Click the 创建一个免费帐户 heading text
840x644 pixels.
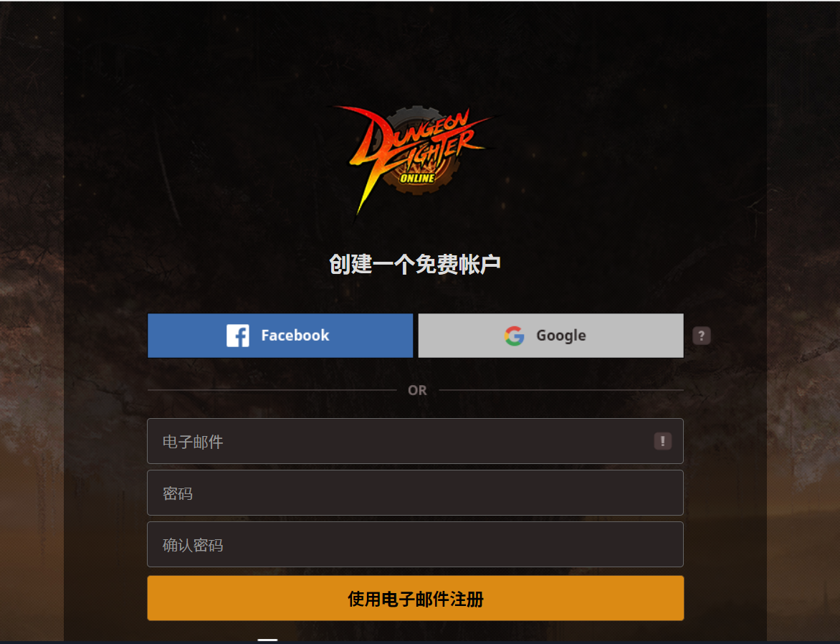pos(415,265)
